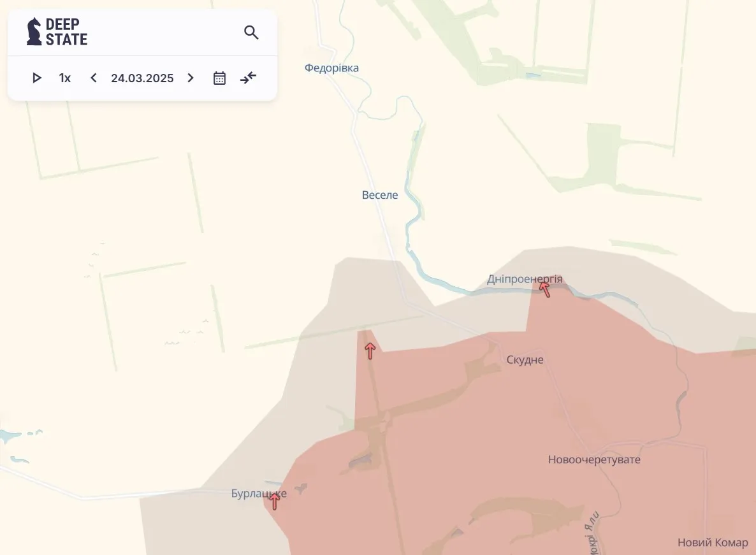Start timeline playback with play button
Viewport: 756px width, 555px height.
(x=36, y=78)
